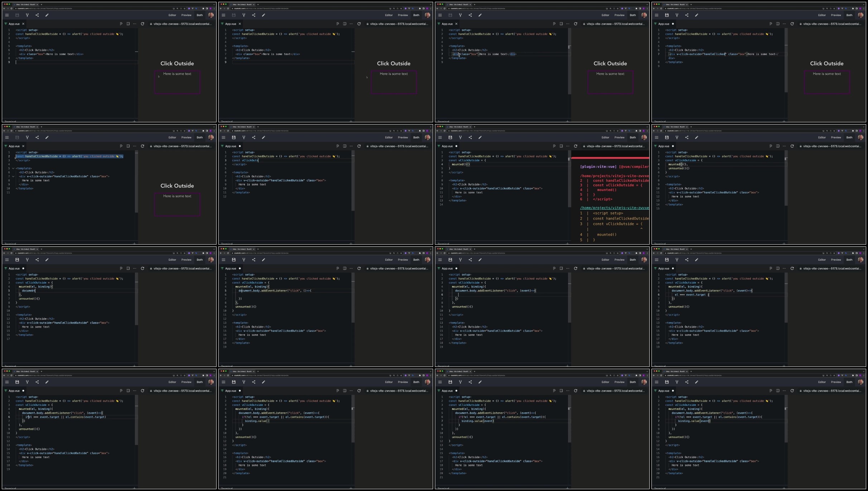Click the '[plugin:vite:vue]' error text
868x491 pixels.
[598, 167]
